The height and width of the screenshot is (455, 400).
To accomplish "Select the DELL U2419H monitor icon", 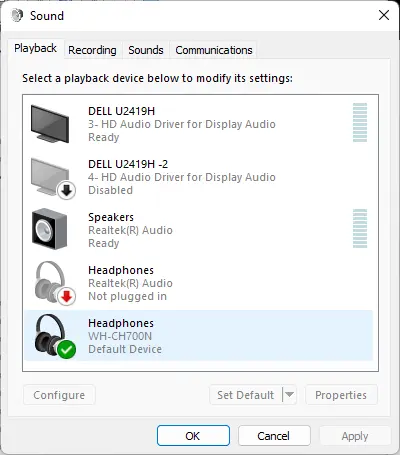I will (50, 124).
